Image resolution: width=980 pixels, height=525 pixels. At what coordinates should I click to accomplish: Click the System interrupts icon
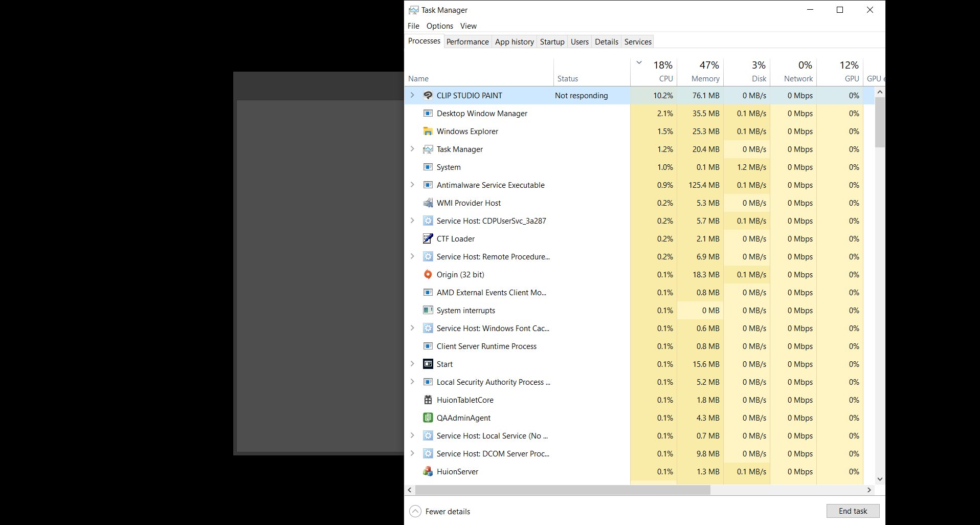tap(428, 310)
